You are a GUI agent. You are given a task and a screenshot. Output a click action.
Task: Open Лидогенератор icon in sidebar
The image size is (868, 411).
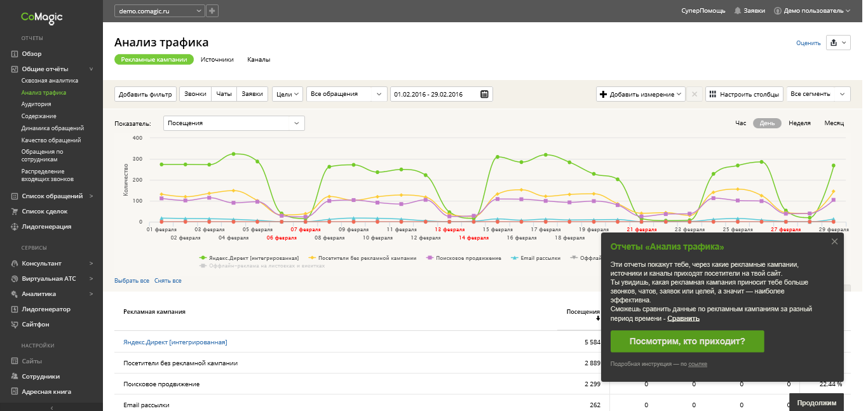click(14, 309)
